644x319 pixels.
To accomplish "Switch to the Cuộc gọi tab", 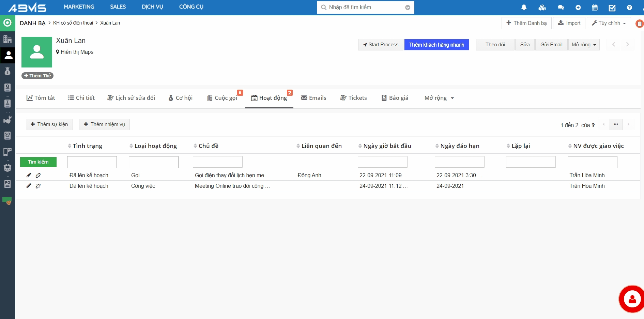I will point(223,98).
